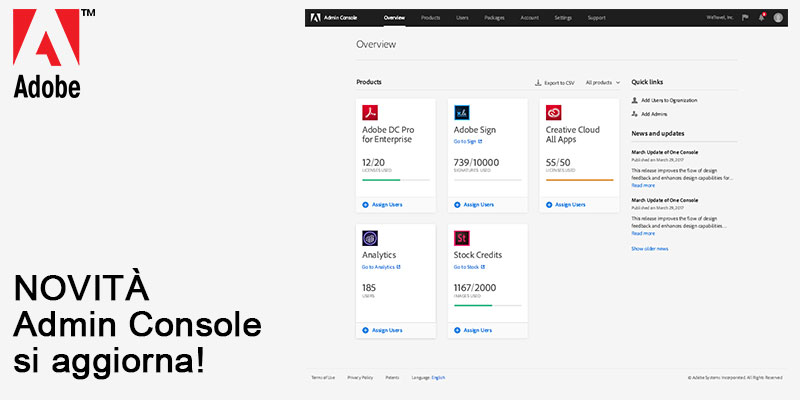Click Assign Users for Analytics
The height and width of the screenshot is (400, 800).
(382, 330)
